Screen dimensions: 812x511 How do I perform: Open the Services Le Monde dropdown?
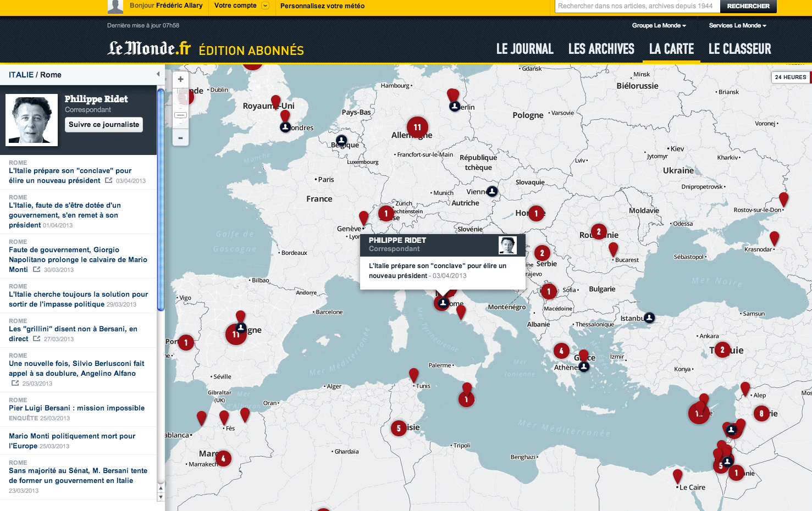[x=737, y=25]
